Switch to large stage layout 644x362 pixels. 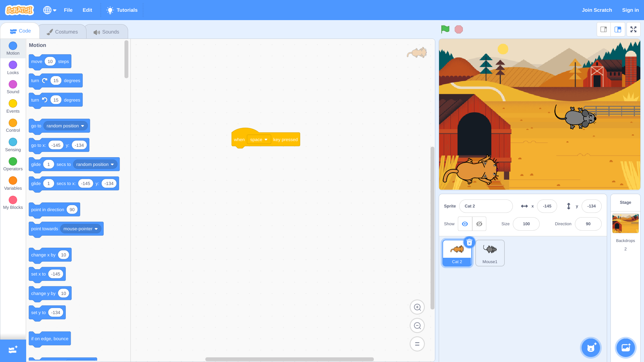618,29
